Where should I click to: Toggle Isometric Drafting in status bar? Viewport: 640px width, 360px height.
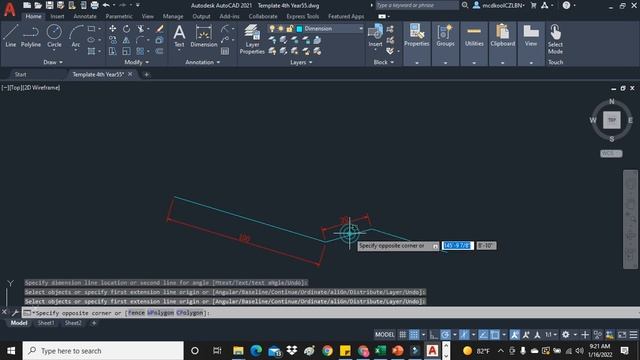pos(464,335)
